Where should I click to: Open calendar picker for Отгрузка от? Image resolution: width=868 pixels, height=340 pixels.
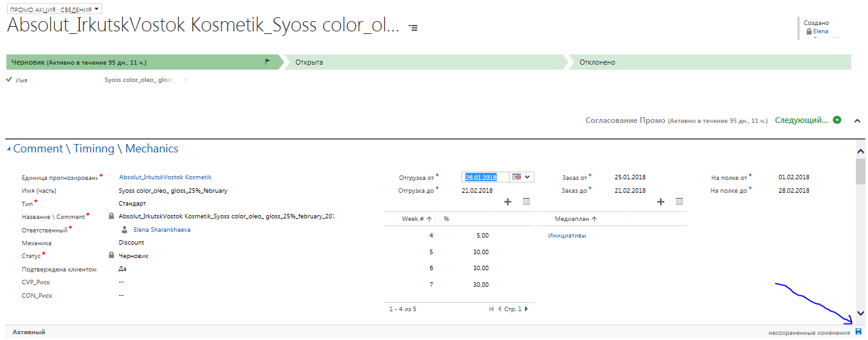click(x=516, y=177)
